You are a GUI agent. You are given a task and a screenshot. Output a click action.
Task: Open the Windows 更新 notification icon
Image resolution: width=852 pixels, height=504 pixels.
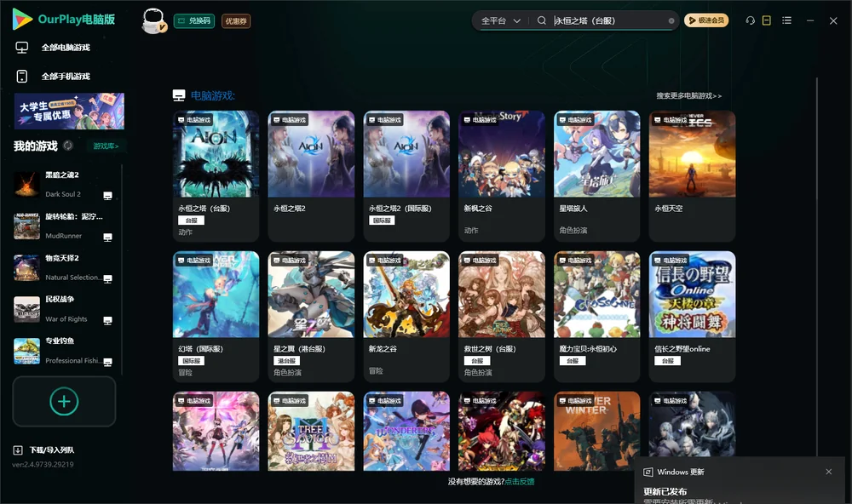648,472
